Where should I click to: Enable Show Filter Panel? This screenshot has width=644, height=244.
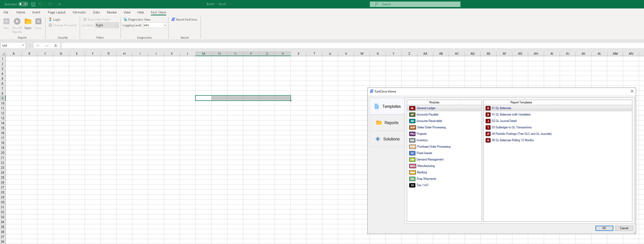click(98, 19)
